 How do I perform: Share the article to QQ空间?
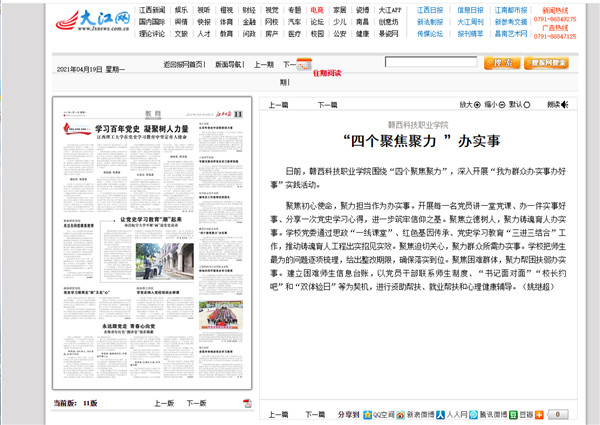click(379, 414)
